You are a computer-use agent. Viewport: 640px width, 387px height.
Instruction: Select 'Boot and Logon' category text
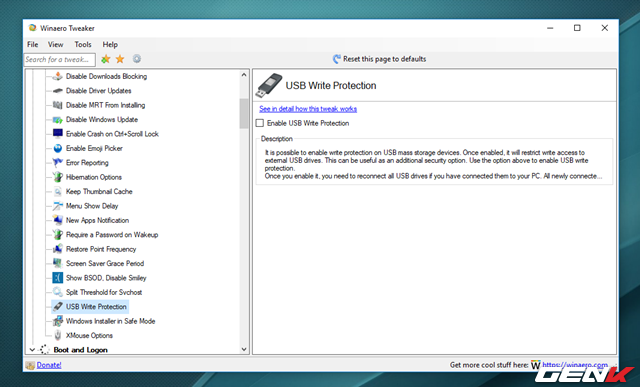click(81, 350)
